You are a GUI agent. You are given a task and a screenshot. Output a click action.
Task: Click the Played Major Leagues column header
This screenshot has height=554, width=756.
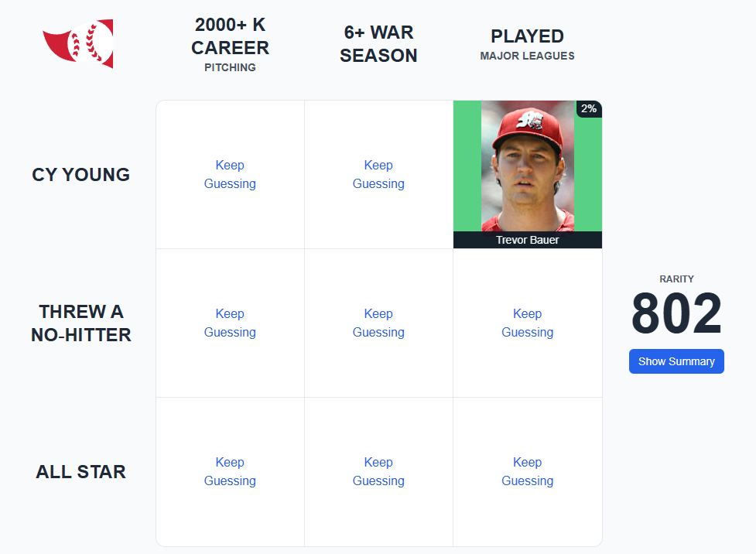[528, 44]
